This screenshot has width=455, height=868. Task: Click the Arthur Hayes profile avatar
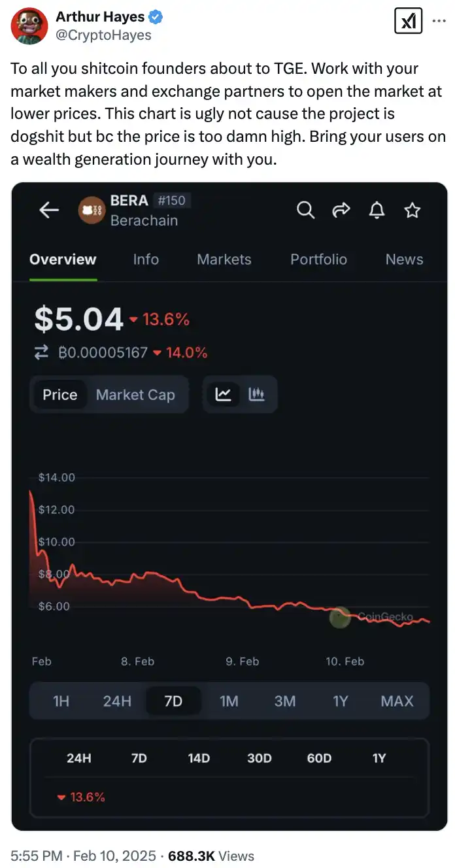29,26
